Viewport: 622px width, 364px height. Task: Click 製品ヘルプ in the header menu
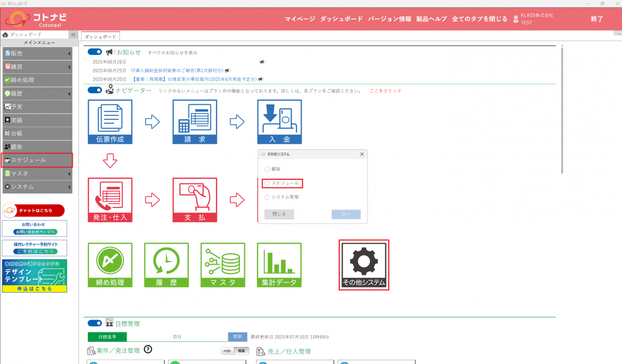tap(432, 19)
